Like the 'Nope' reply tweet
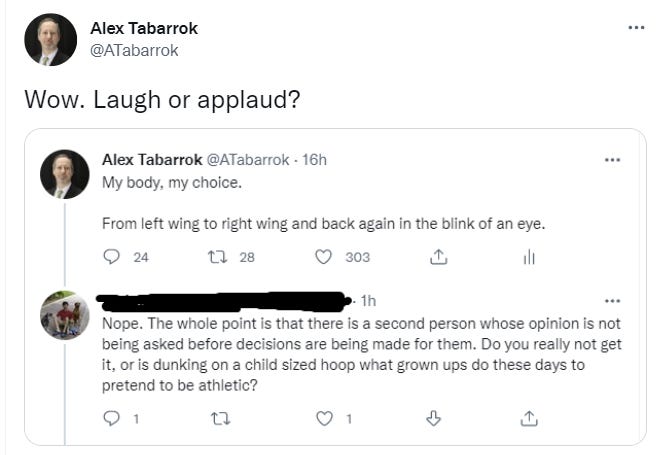This screenshot has height=455, width=659. [x=324, y=419]
